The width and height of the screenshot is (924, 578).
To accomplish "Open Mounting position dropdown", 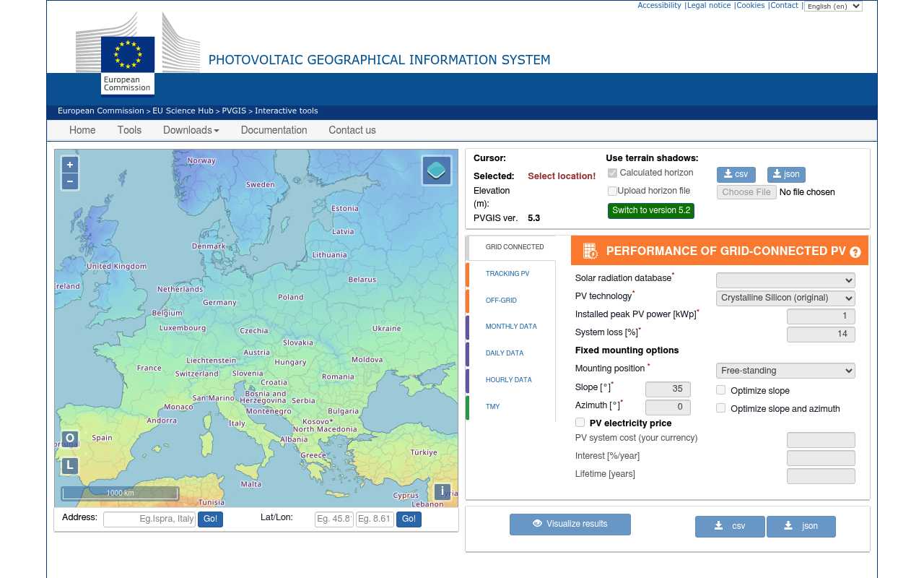I will [x=785, y=371].
